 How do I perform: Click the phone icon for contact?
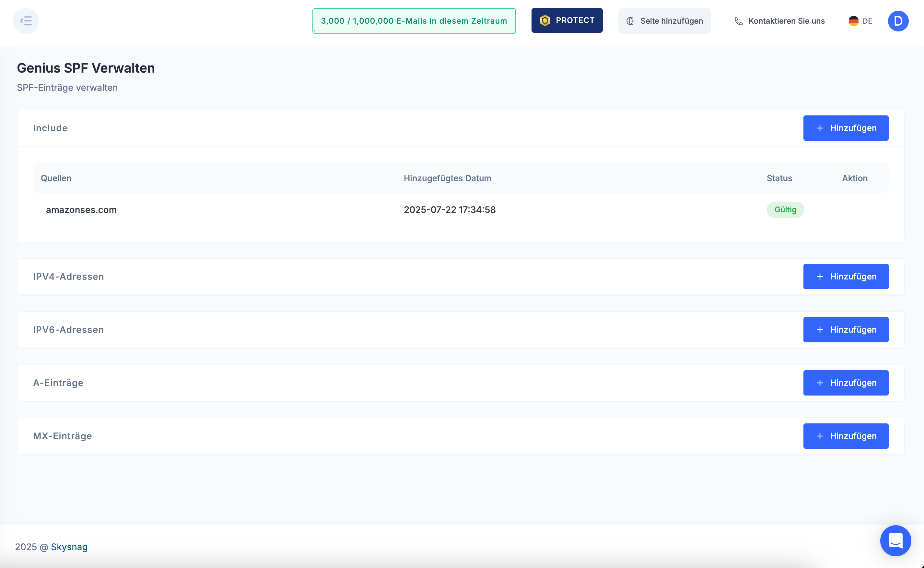pyautogui.click(x=739, y=21)
